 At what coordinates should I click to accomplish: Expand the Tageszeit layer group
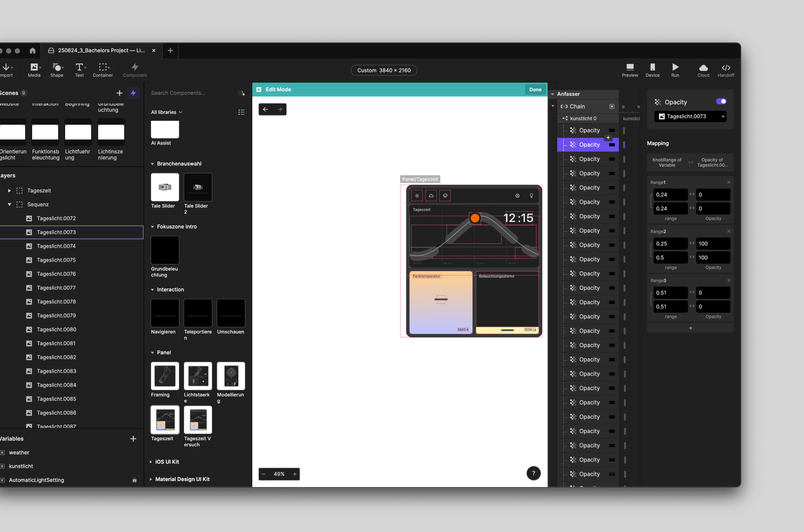[9, 190]
